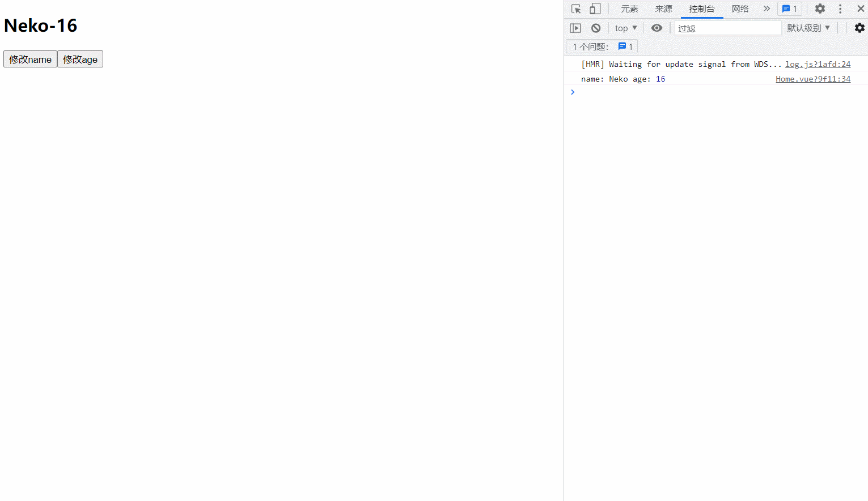868x501 pixels.
Task: Open console settings with the rightmost gear
Action: pos(859,28)
